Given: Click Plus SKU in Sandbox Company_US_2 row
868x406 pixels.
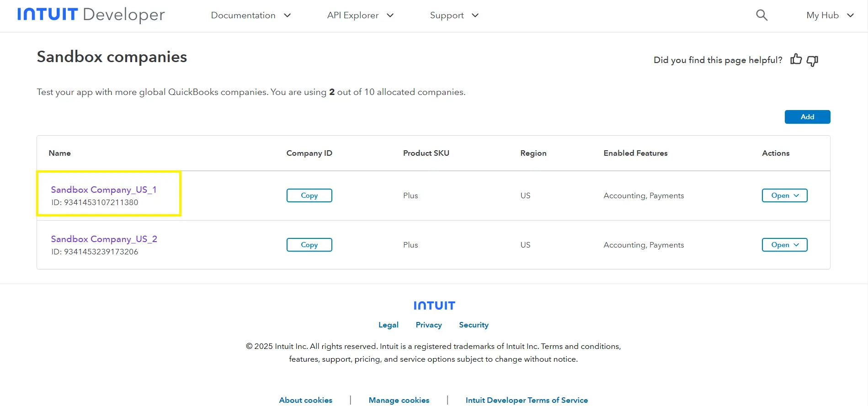Looking at the screenshot, I should [410, 245].
